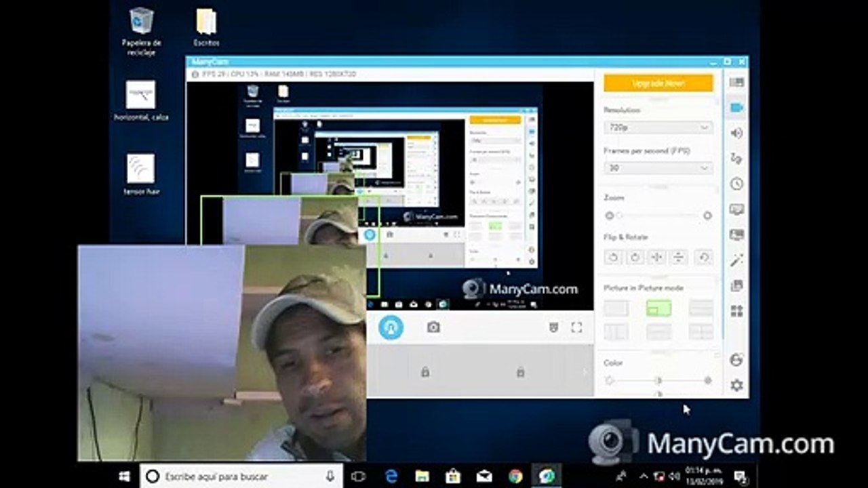The width and height of the screenshot is (868, 488).
Task: Flip the video horizontally
Action: point(656,257)
